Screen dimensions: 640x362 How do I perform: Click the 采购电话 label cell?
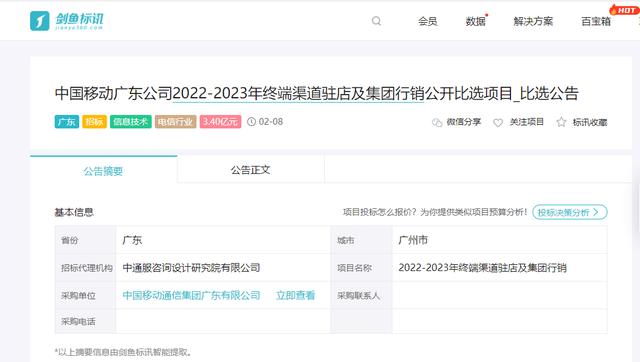(x=86, y=321)
